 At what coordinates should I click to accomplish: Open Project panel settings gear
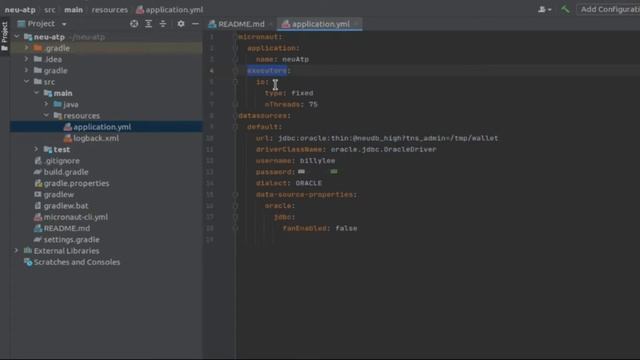181,24
